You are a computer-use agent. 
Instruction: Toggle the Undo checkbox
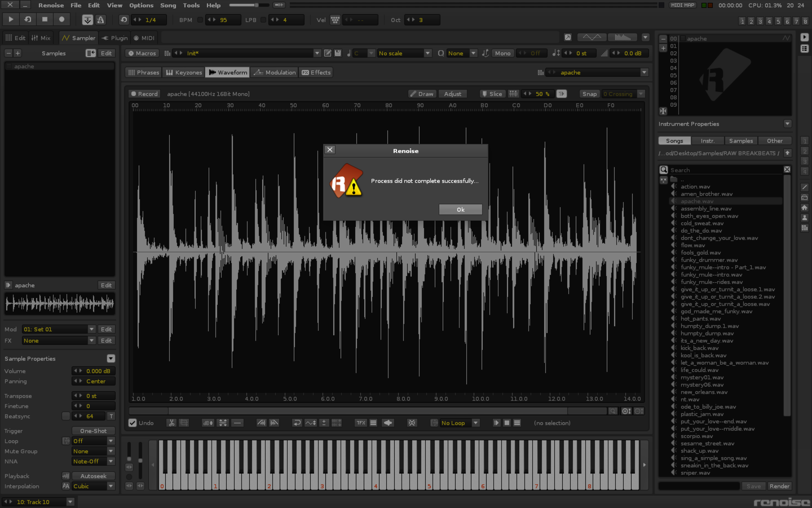point(133,423)
